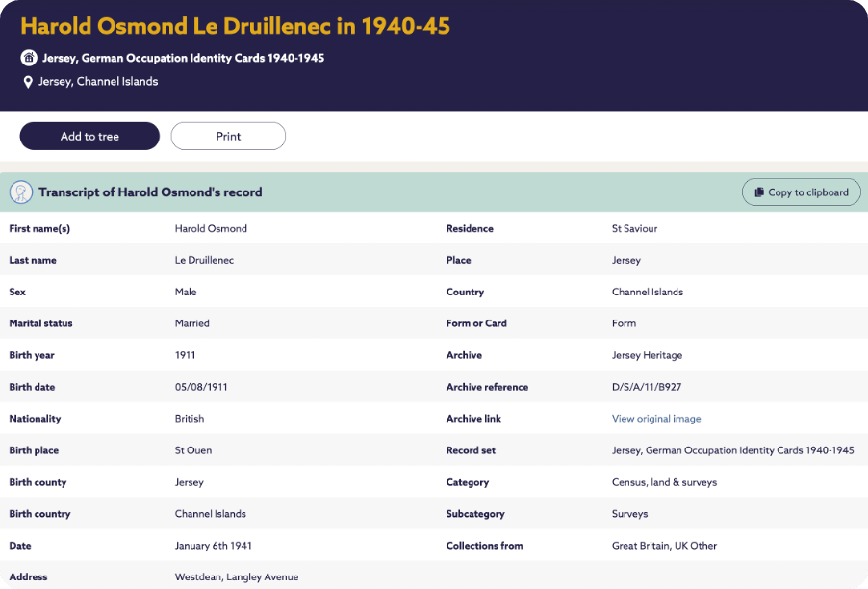
Task: Select the First name value 'Harold Osmond'
Action: 211,228
